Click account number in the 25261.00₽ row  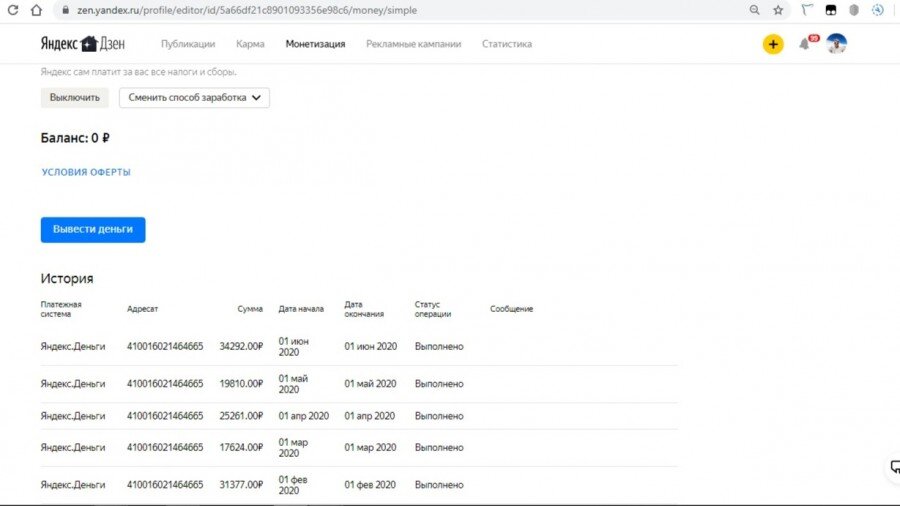[165, 416]
